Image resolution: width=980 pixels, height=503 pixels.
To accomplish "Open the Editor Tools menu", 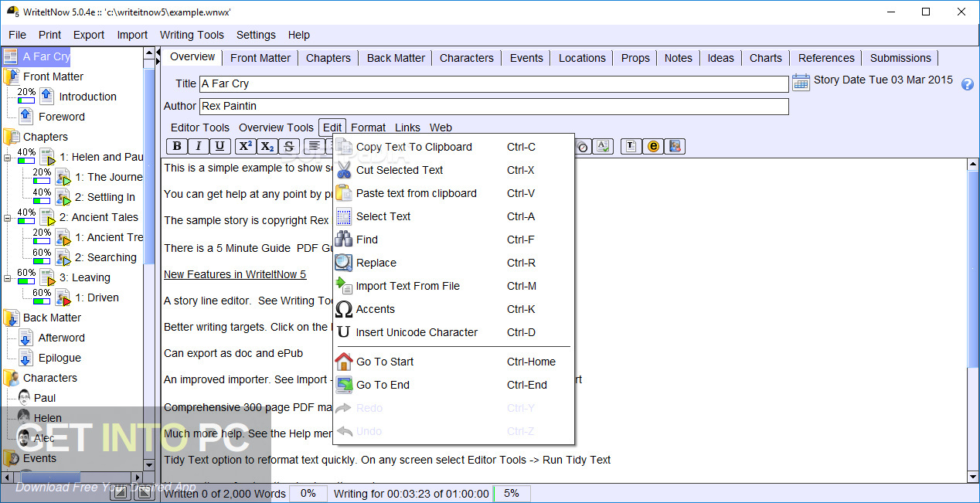I will pyautogui.click(x=200, y=127).
